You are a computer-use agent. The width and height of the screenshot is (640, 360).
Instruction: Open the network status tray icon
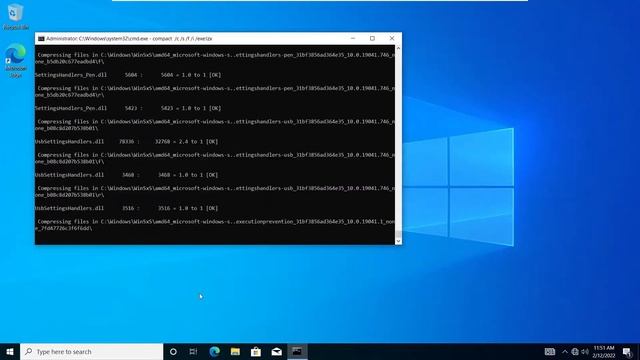[x=575, y=351]
